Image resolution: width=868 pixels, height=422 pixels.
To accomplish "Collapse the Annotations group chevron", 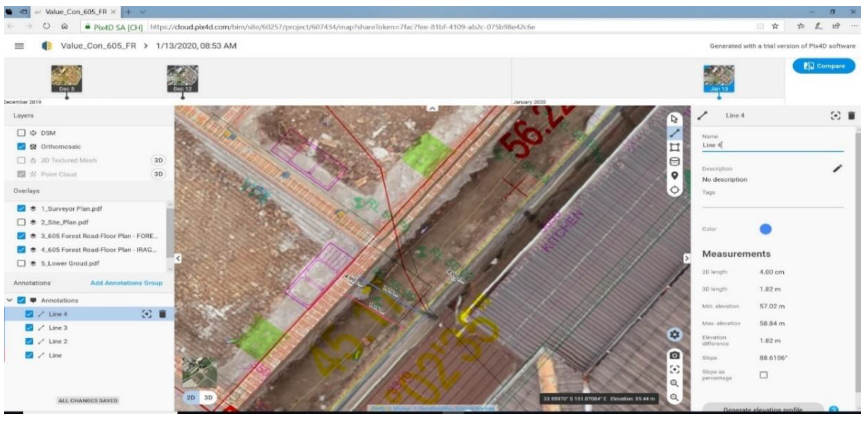I will click(10, 300).
